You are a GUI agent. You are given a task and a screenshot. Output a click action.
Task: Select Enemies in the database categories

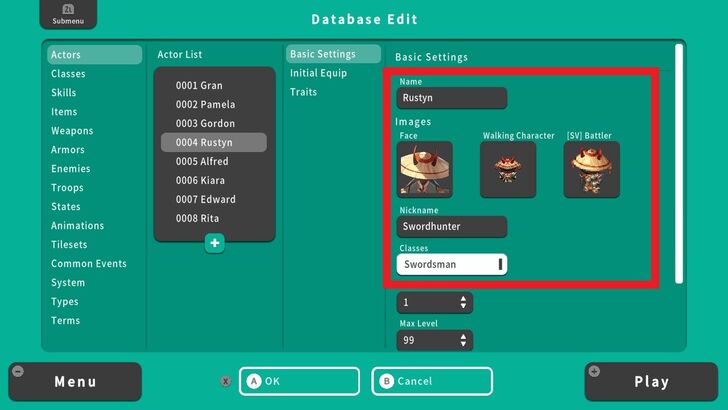click(70, 169)
